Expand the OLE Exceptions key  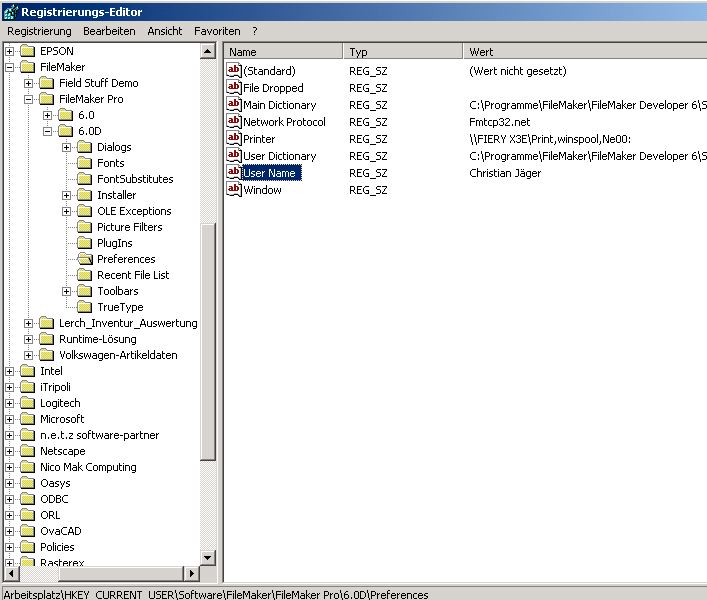coord(66,211)
